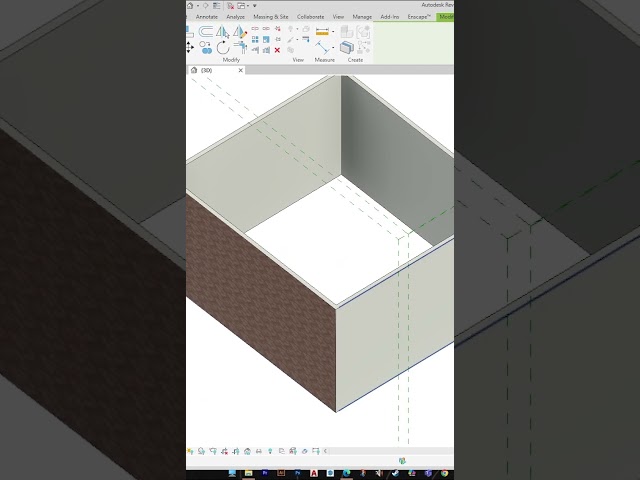Screen dimensions: 640x480
Task: Click horizontal scrollbar left arrow
Action: [325, 451]
